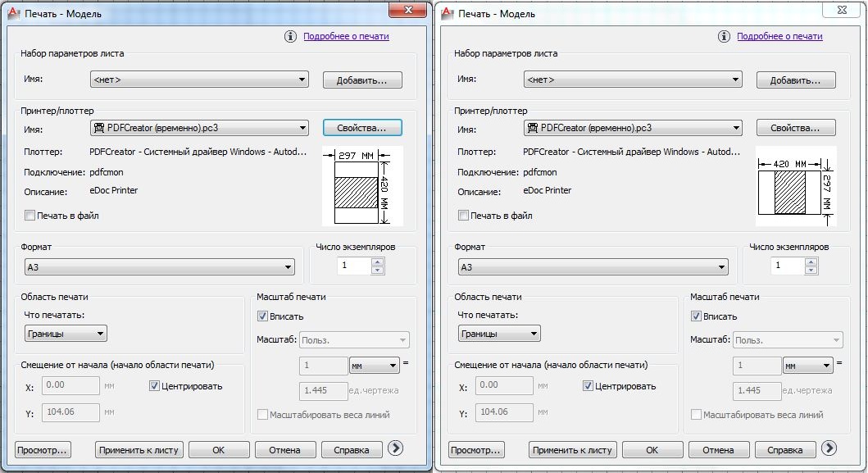Check 'Масштабировать веса линий' in right dialog
Viewport: 868px width, 473px height.
pyautogui.click(x=697, y=414)
